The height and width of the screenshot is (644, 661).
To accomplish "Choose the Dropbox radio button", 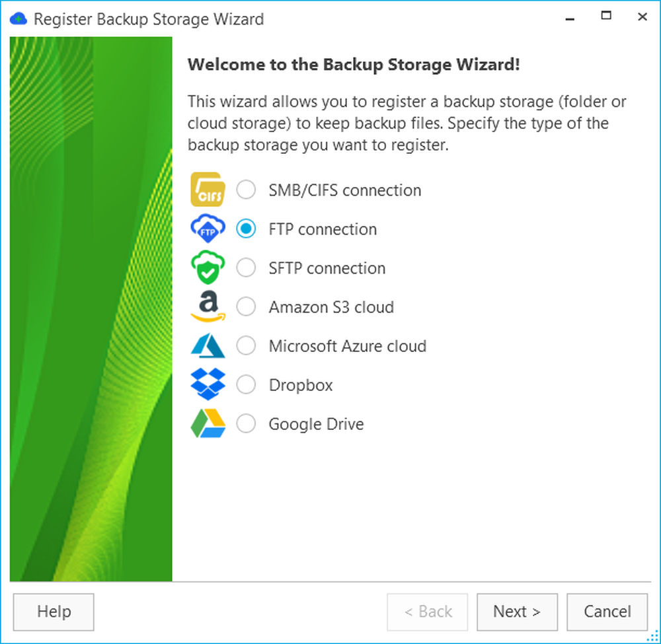I will 246,384.
